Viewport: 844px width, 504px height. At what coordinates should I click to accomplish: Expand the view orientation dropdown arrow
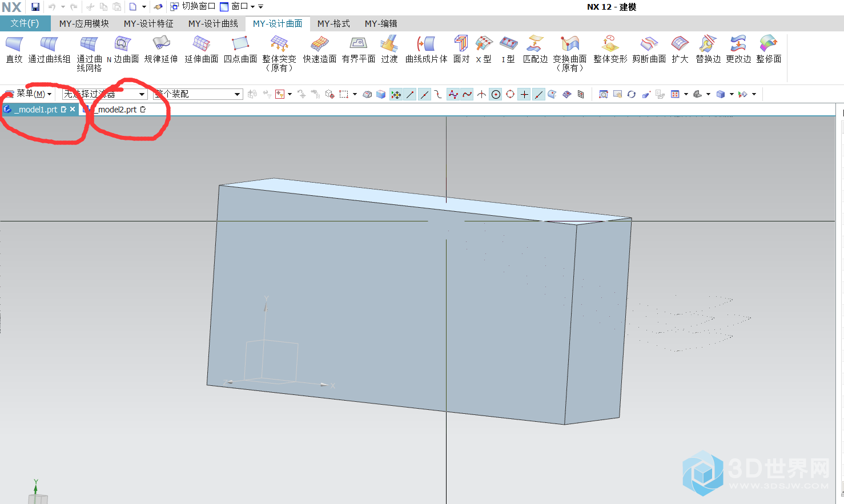[708, 94]
